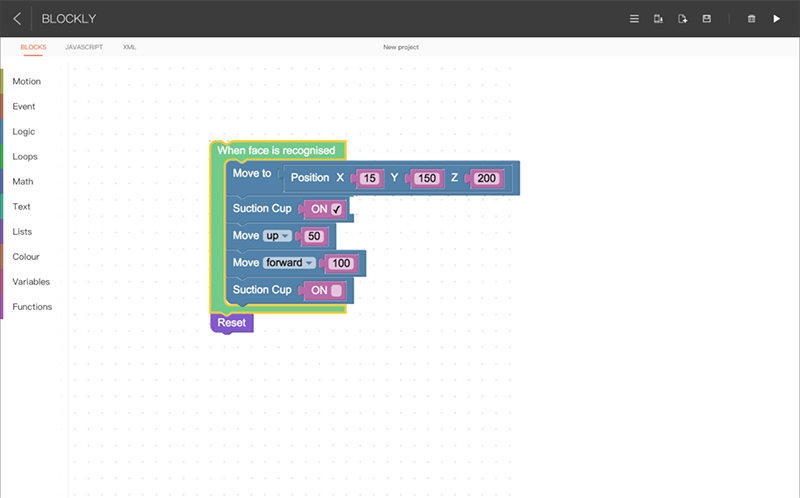Image resolution: width=800 pixels, height=498 pixels.
Task: Click the save project icon
Action: [707, 19]
